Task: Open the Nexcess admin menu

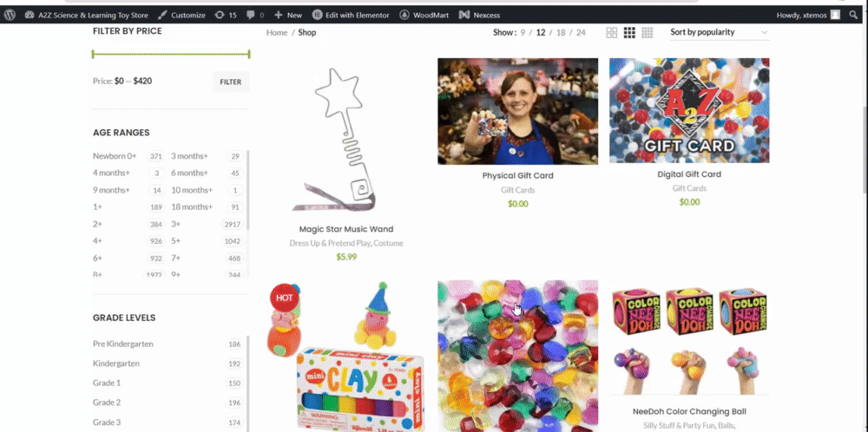Action: (x=479, y=15)
